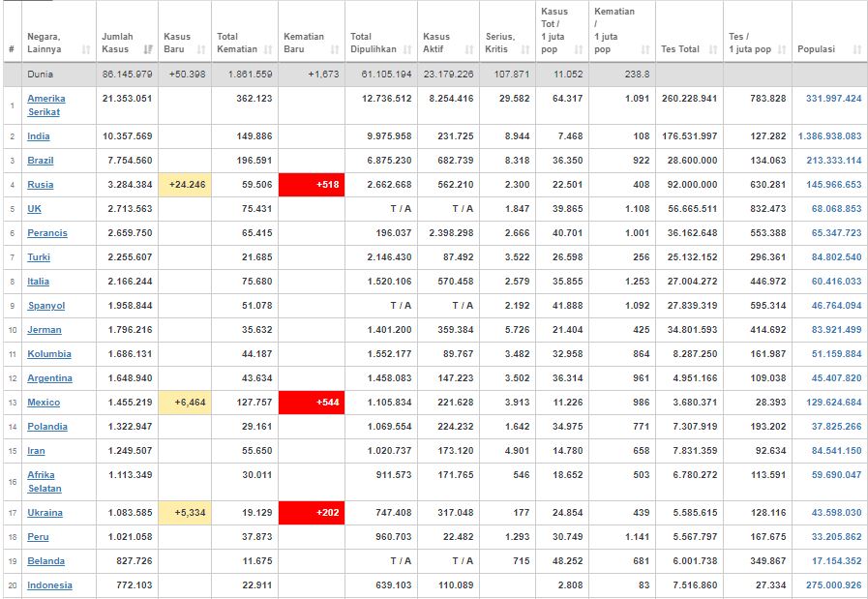Open the Perancis country link
This screenshot has width=868, height=599.
point(47,233)
